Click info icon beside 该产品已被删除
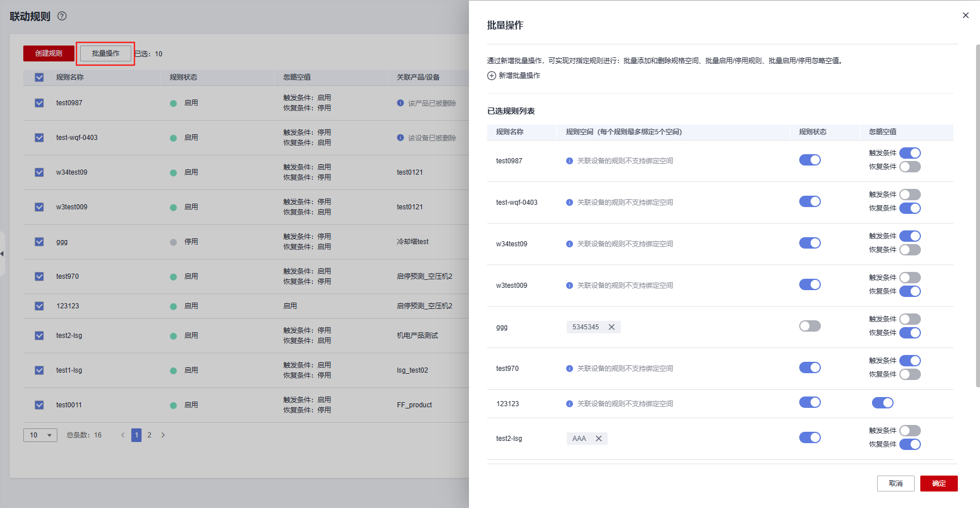 tap(400, 103)
